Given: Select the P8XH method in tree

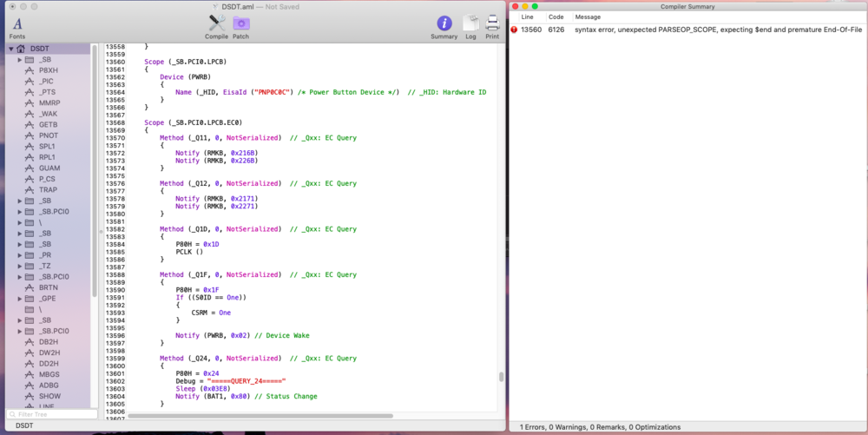Looking at the screenshot, I should pyautogui.click(x=48, y=70).
